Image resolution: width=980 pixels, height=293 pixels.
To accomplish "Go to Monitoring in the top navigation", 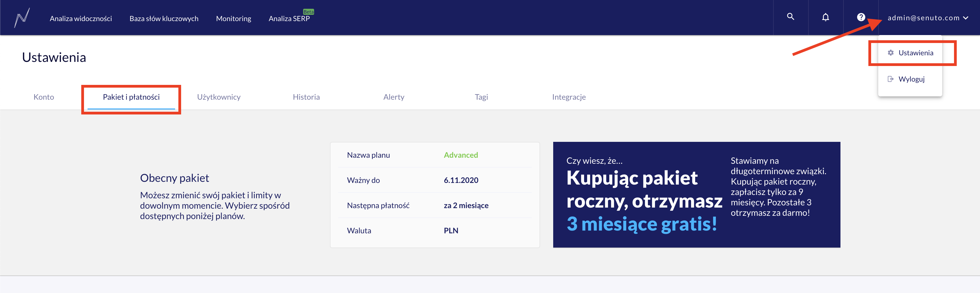I will 234,18.
